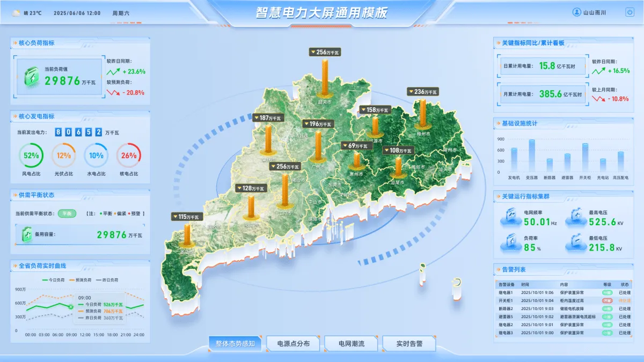Click the 韶关市 256万千瓦 map marker
The height and width of the screenshot is (362, 644).
(325, 53)
